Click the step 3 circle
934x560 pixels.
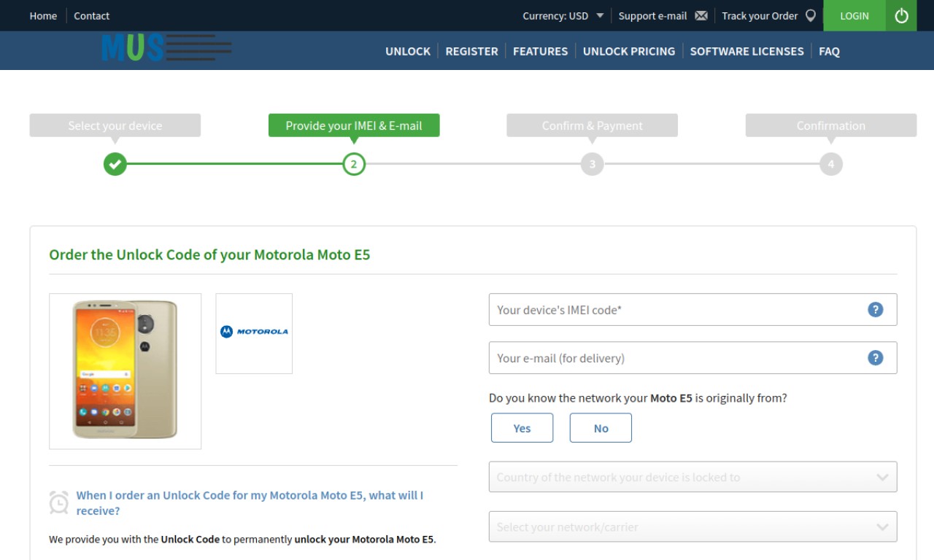click(x=593, y=164)
